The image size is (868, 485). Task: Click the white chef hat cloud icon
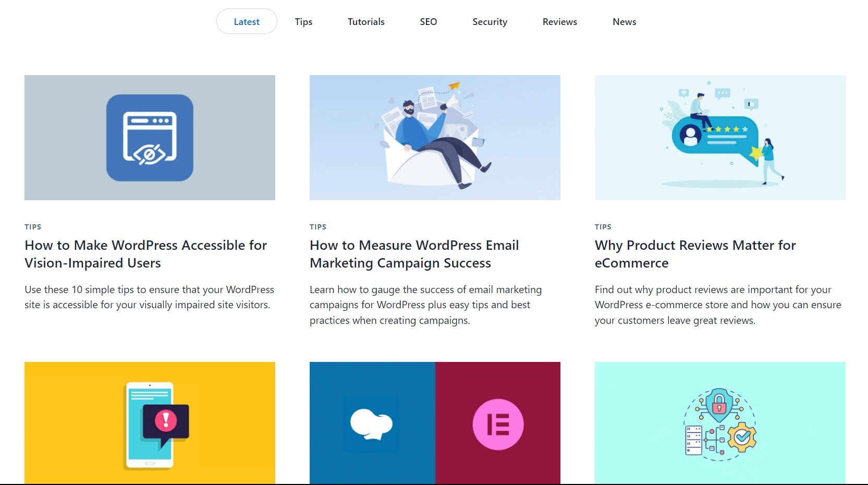[371, 424]
